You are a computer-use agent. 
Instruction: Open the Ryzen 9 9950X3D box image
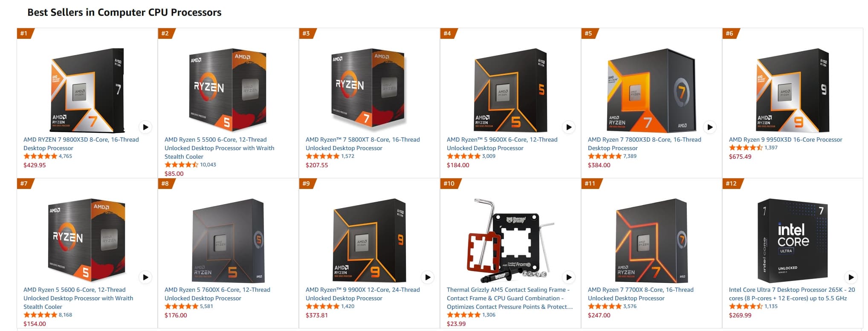click(793, 90)
